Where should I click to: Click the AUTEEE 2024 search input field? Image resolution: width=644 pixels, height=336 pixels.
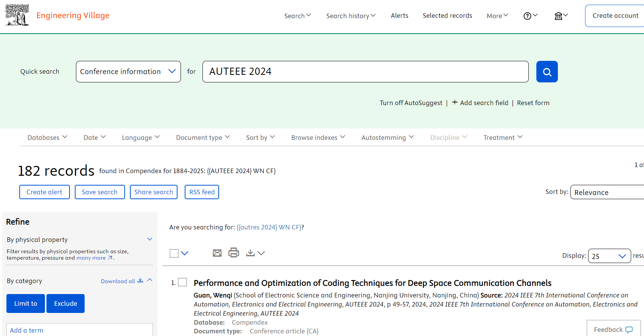click(x=365, y=71)
